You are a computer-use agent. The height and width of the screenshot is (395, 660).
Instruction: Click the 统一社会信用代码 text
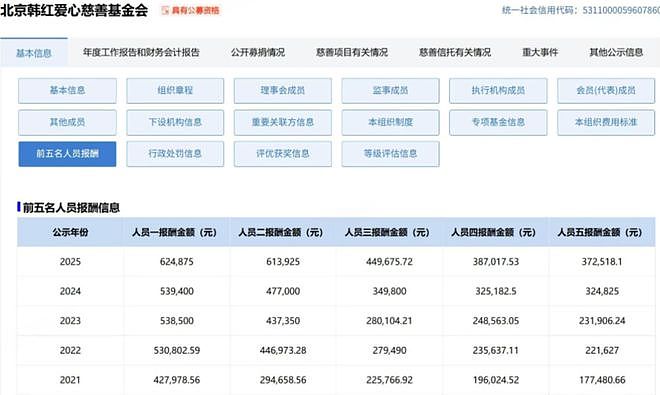581,10
